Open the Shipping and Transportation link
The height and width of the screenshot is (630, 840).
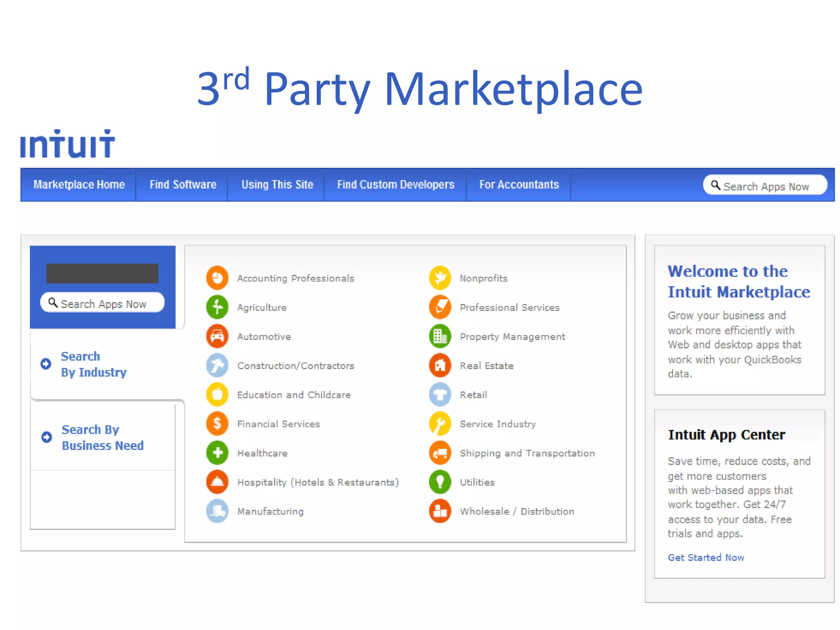(527, 453)
